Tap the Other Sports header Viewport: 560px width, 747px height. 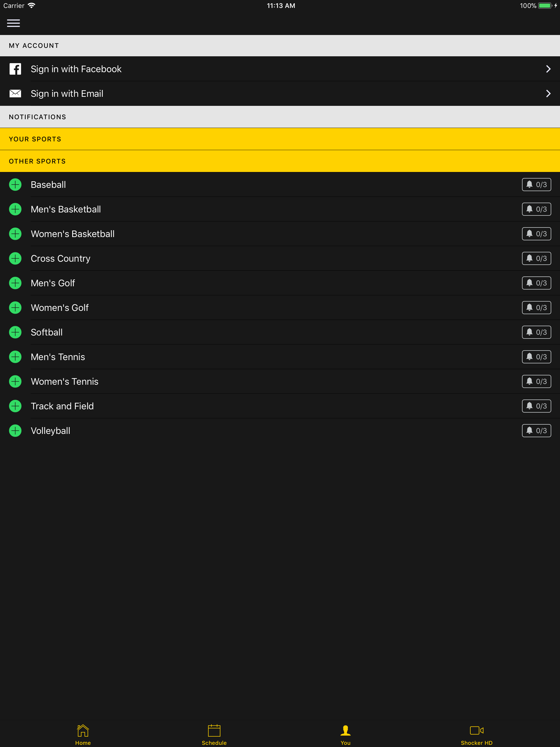point(280,161)
